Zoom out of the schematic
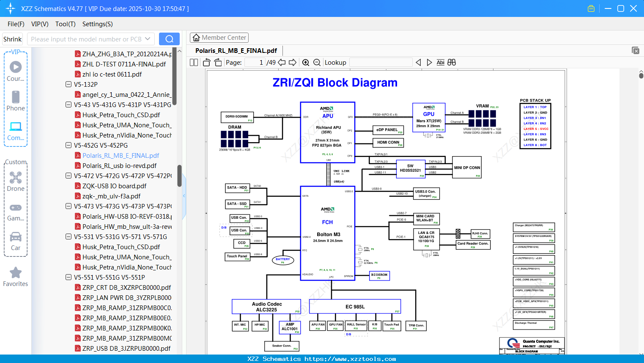The width and height of the screenshot is (644, 363). tap(317, 62)
